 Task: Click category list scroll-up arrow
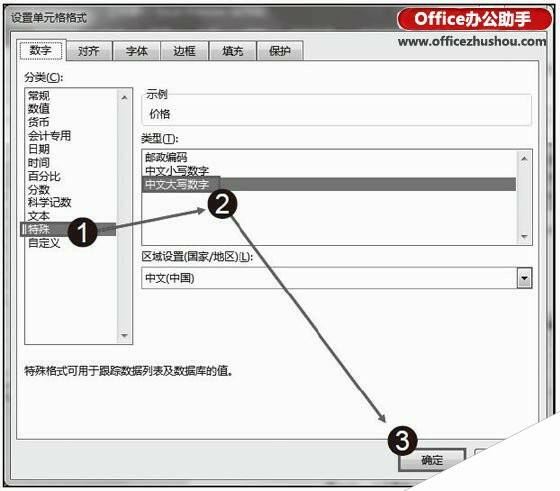click(124, 97)
